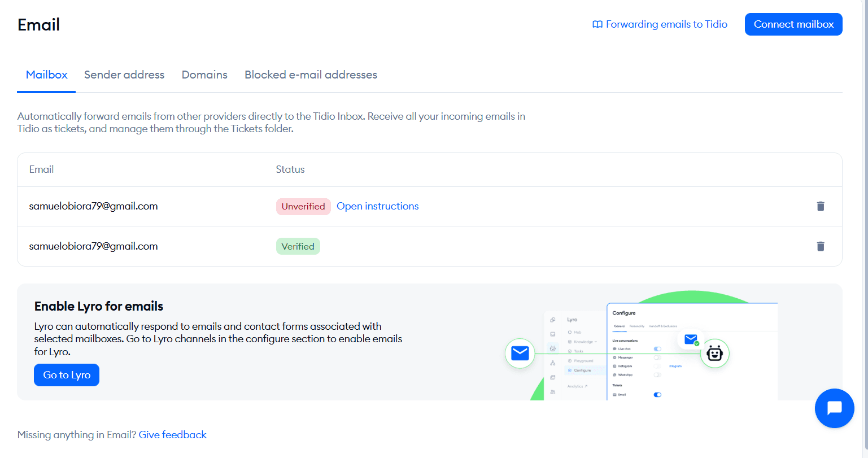868x458 pixels.
Task: Delete the Verified mailbox using its trash icon
Action: coord(821,246)
